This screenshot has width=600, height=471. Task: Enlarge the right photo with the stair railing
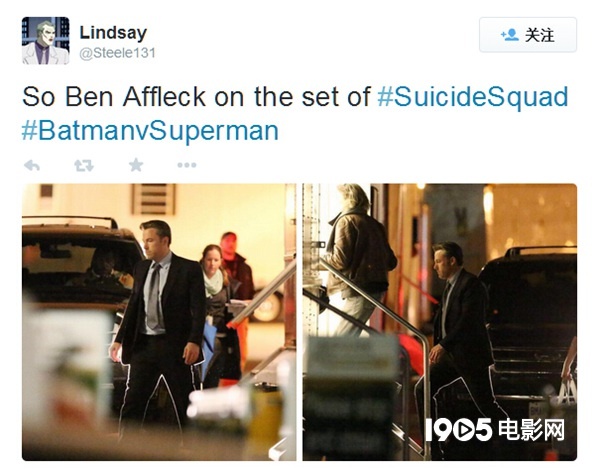[x=440, y=322]
